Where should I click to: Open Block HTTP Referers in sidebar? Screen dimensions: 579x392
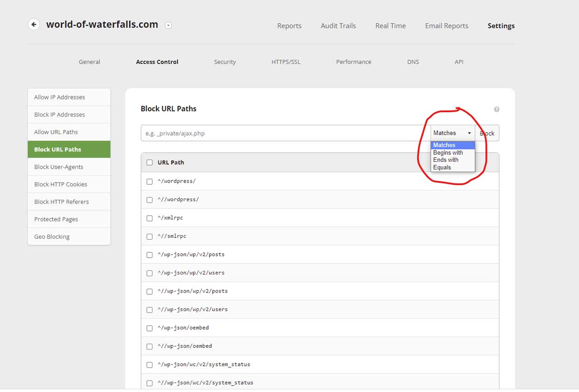click(x=69, y=202)
